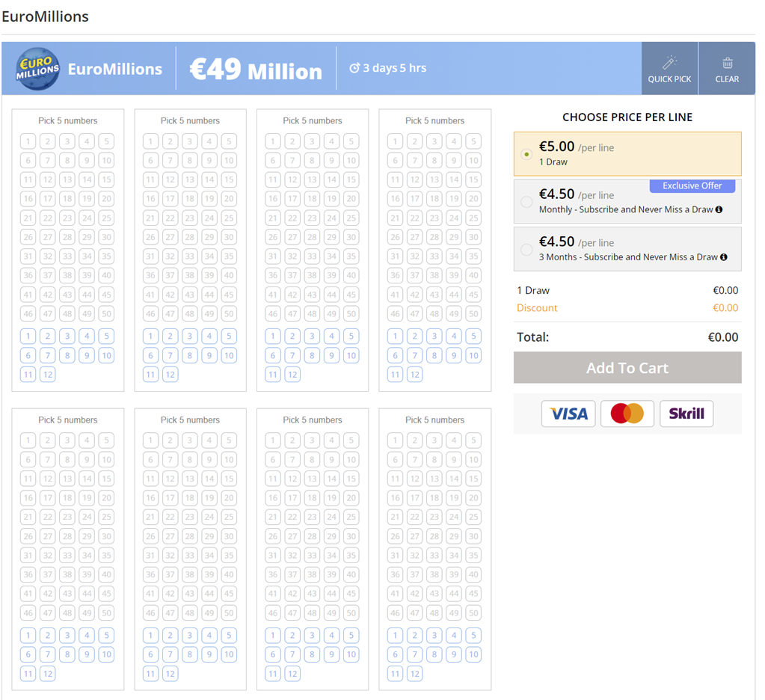Click the Exclusive Offer badge

692,186
